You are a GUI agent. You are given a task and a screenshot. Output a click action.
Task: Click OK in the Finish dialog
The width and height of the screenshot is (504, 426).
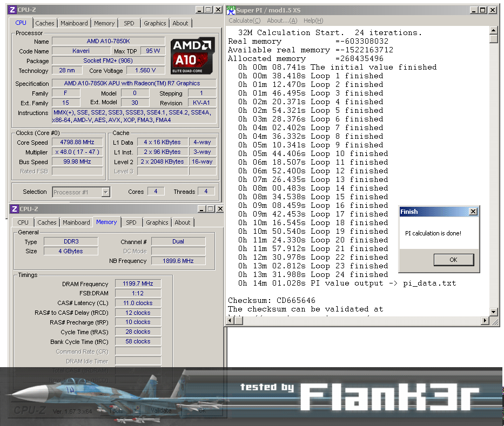point(454,260)
